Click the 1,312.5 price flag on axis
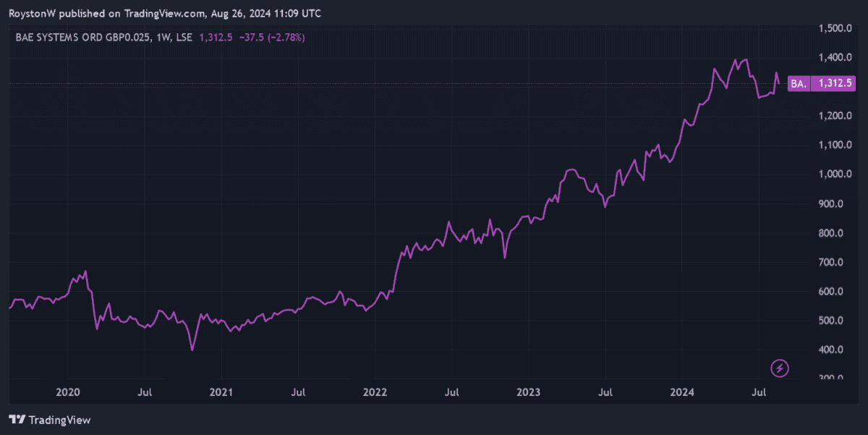The height and width of the screenshot is (435, 868). [x=833, y=83]
